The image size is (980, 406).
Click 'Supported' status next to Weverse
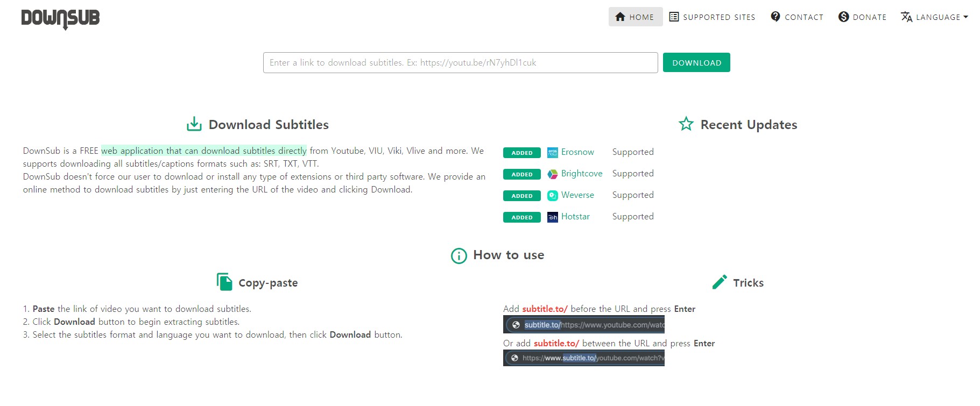(x=633, y=195)
